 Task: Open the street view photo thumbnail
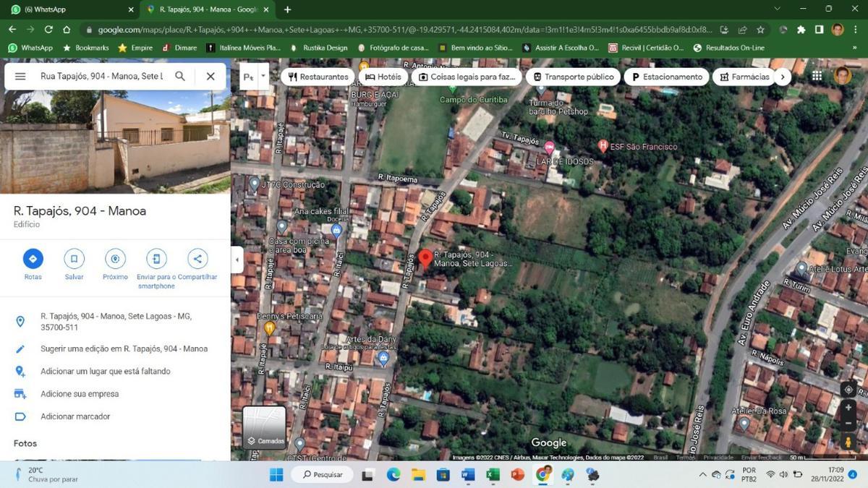tap(115, 141)
